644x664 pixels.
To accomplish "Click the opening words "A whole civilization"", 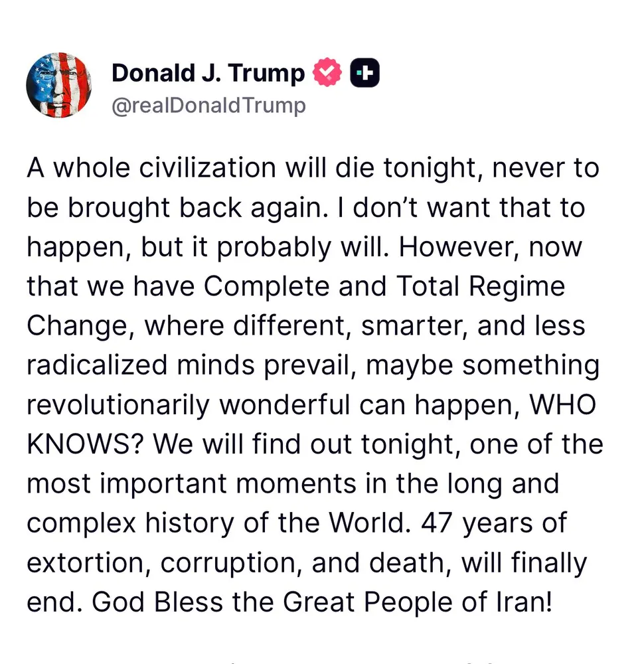I will click(x=151, y=168).
